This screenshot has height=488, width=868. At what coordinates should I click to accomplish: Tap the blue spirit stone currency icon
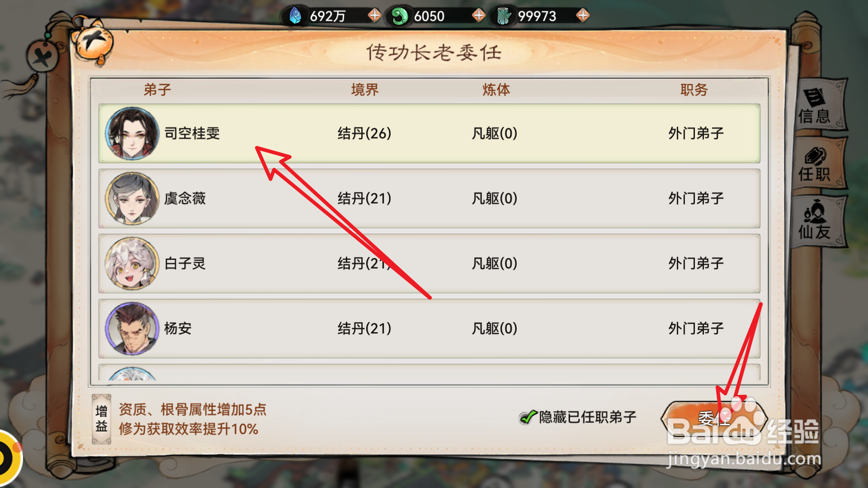click(296, 16)
